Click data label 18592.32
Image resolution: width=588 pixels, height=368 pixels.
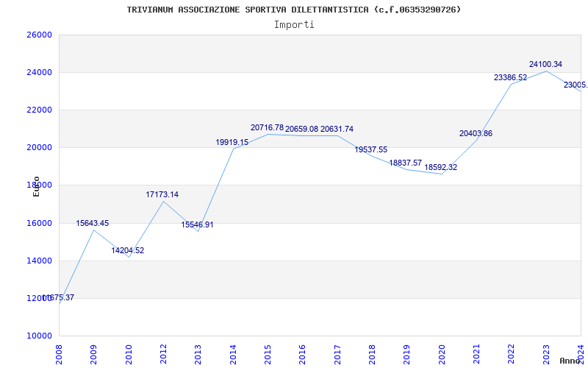(440, 168)
